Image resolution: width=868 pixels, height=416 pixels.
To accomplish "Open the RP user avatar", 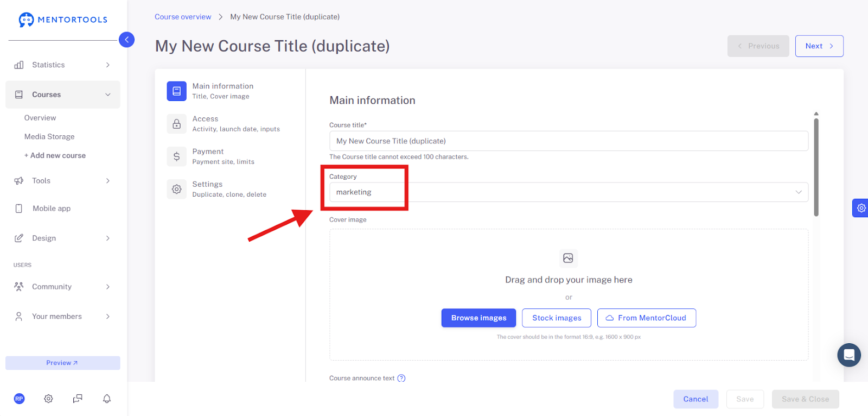I will click(x=19, y=399).
